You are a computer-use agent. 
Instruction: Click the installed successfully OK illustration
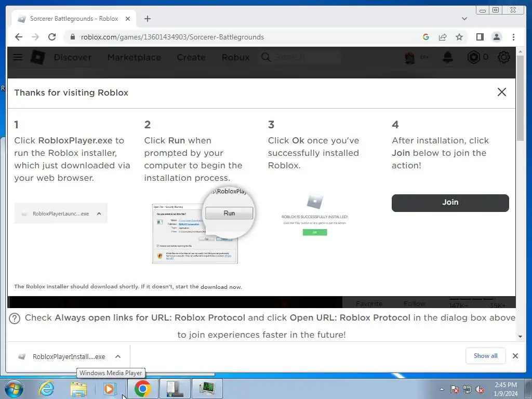pyautogui.click(x=315, y=232)
